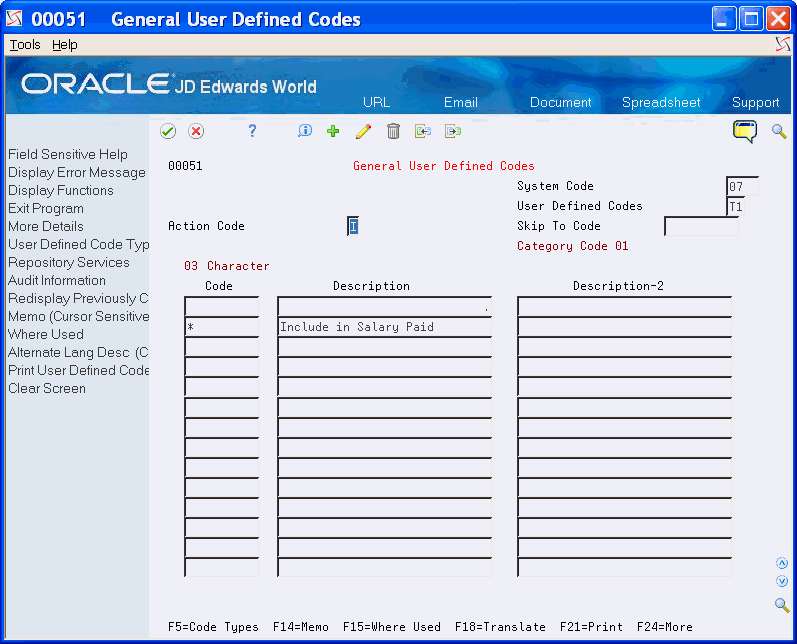This screenshot has height=644, width=797.
Task: Choose Audit Information
Action: tap(57, 280)
